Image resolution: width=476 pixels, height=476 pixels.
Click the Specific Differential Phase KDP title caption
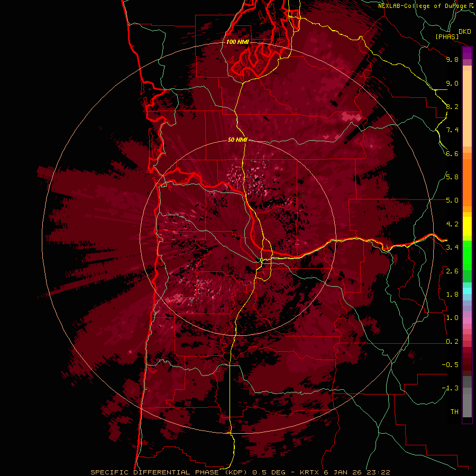coord(240,472)
